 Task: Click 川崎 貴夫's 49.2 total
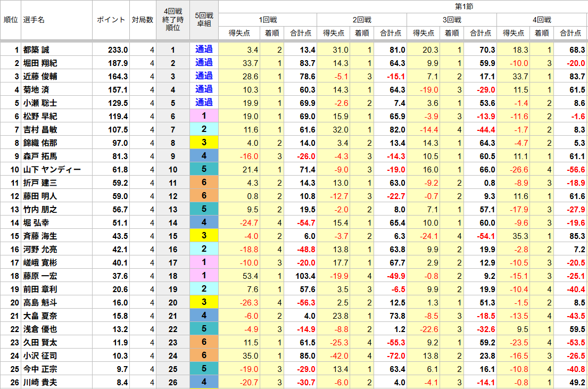coord(577,383)
